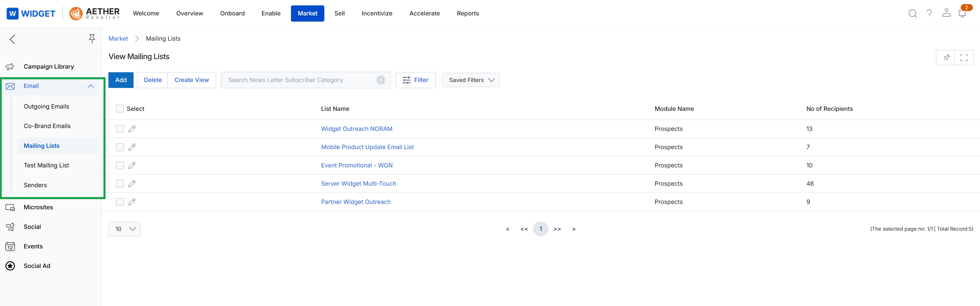Open the Filter button
The image size is (980, 306).
click(416, 80)
